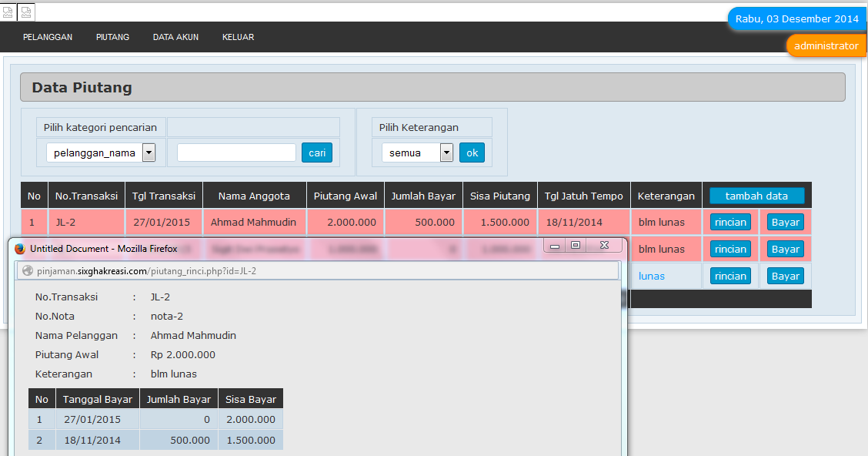This screenshot has width=868, height=456.
Task: Open 'rincian' for transaction JL-2
Action: click(x=729, y=222)
